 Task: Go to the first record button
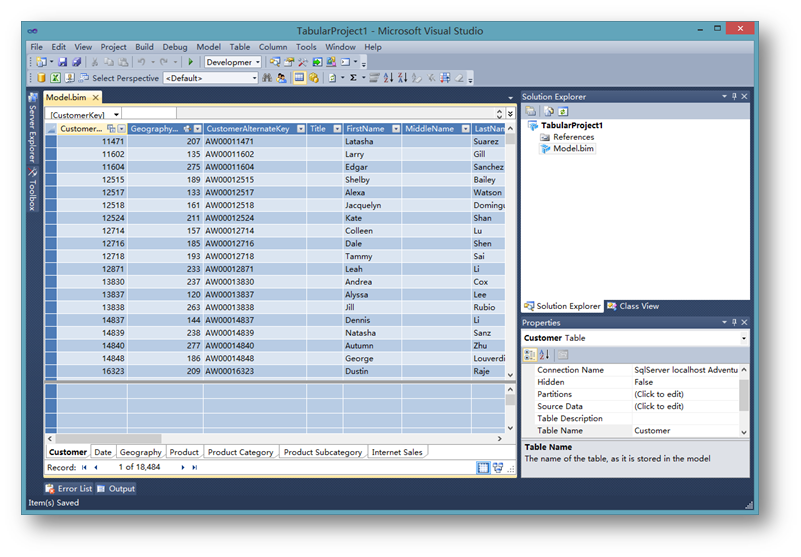tap(84, 468)
